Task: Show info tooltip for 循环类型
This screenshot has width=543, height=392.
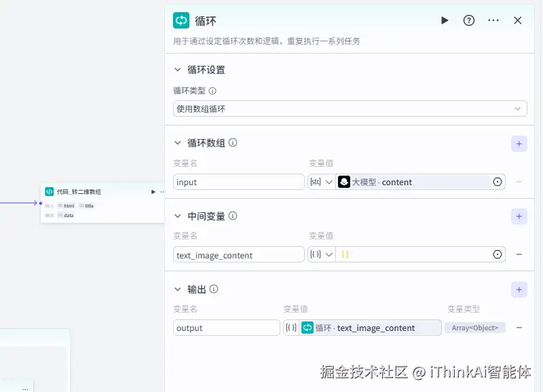Action: (212, 91)
